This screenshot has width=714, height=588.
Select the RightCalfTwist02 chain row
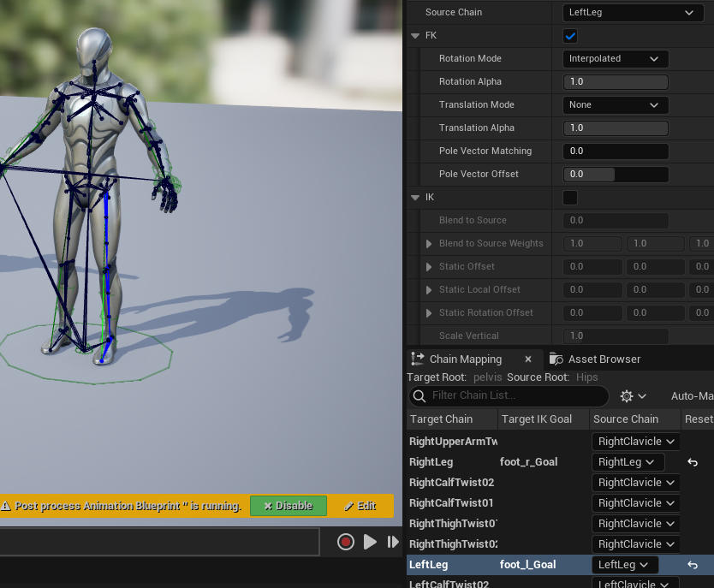pyautogui.click(x=451, y=483)
